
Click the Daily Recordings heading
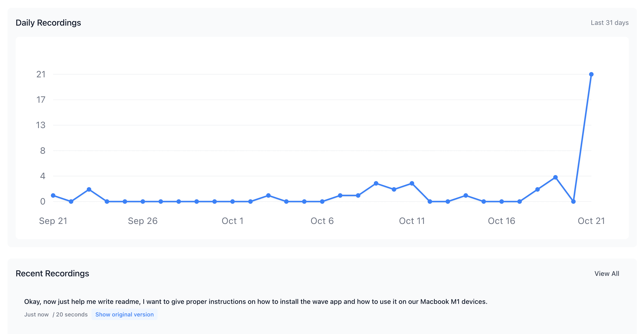click(x=49, y=23)
